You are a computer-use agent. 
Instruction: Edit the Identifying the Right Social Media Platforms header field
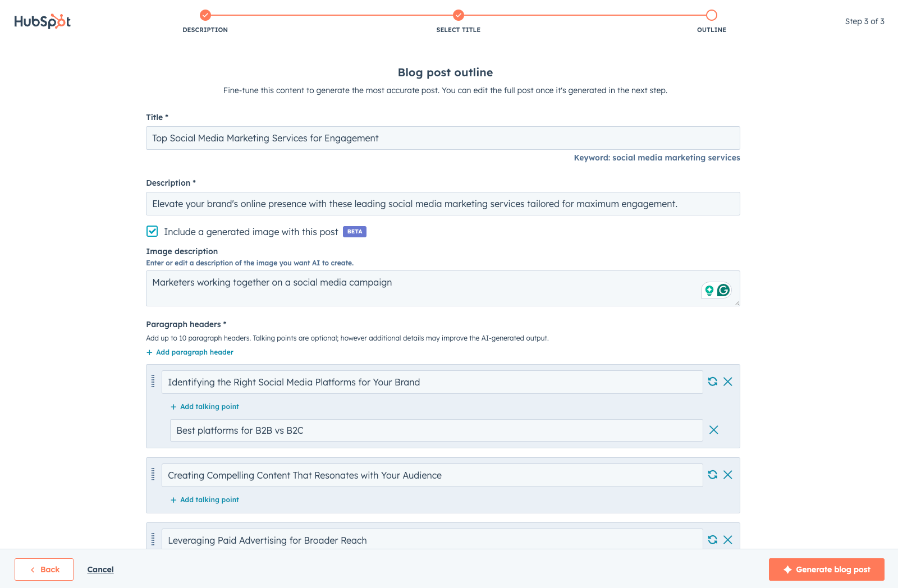click(432, 382)
